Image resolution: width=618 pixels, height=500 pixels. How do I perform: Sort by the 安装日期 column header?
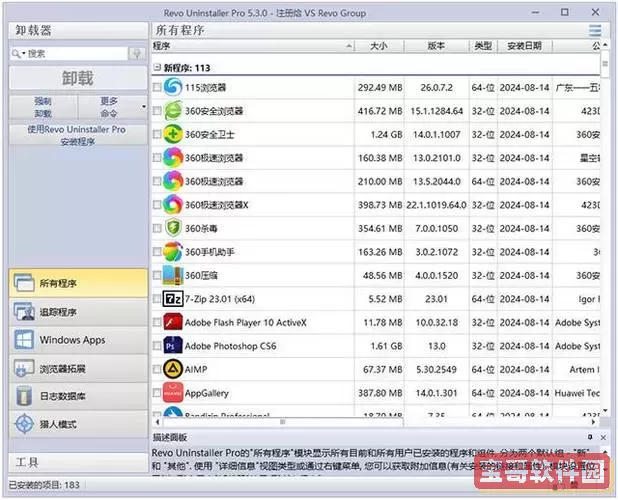point(525,46)
